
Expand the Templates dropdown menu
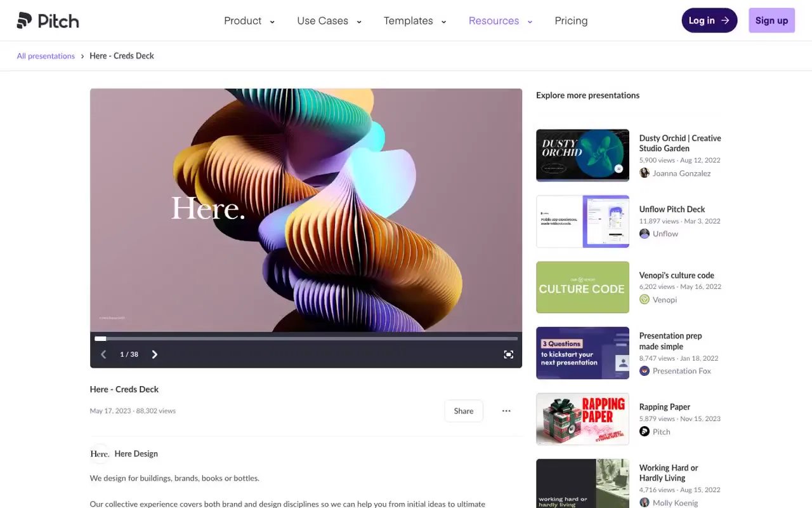(x=415, y=21)
